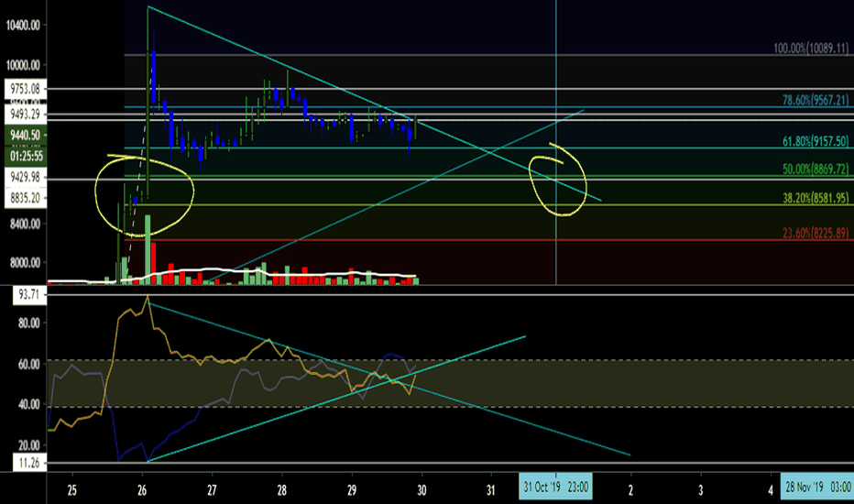Select the 9753.08 horizontal line price tag
The image size is (854, 504).
pos(25,89)
